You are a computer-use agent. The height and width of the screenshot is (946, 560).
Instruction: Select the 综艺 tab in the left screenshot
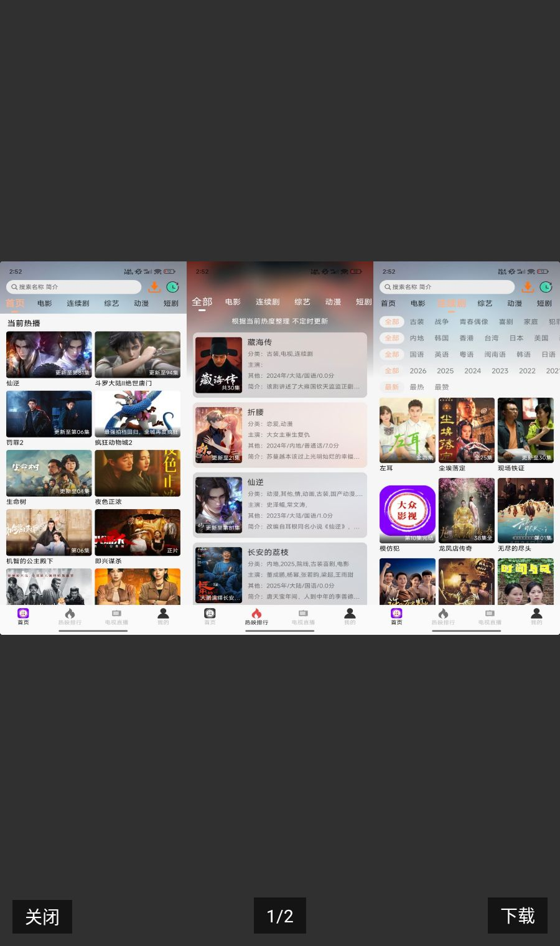pos(111,304)
